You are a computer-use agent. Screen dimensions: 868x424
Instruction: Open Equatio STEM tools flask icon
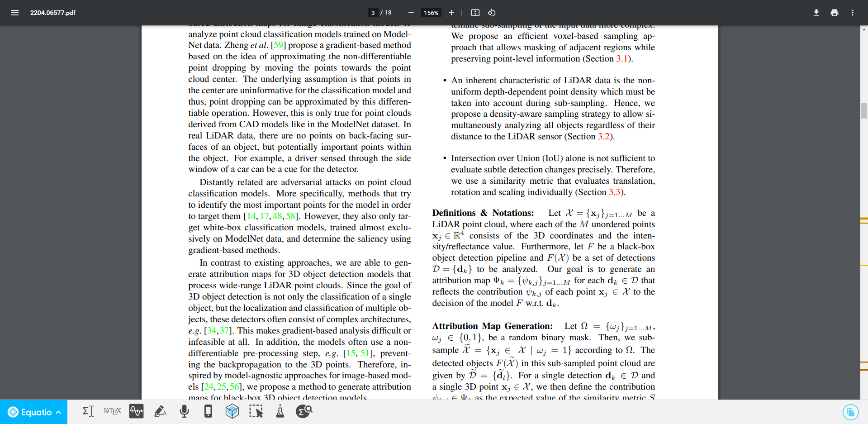[280, 411]
